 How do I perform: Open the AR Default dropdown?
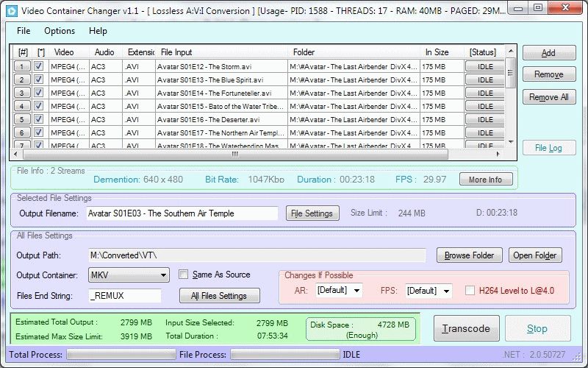(x=339, y=290)
